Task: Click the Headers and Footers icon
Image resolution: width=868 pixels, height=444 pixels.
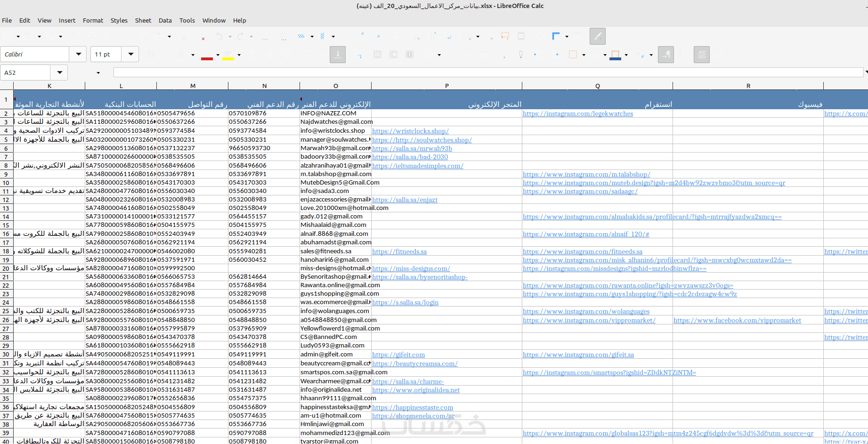Action: click(521, 36)
